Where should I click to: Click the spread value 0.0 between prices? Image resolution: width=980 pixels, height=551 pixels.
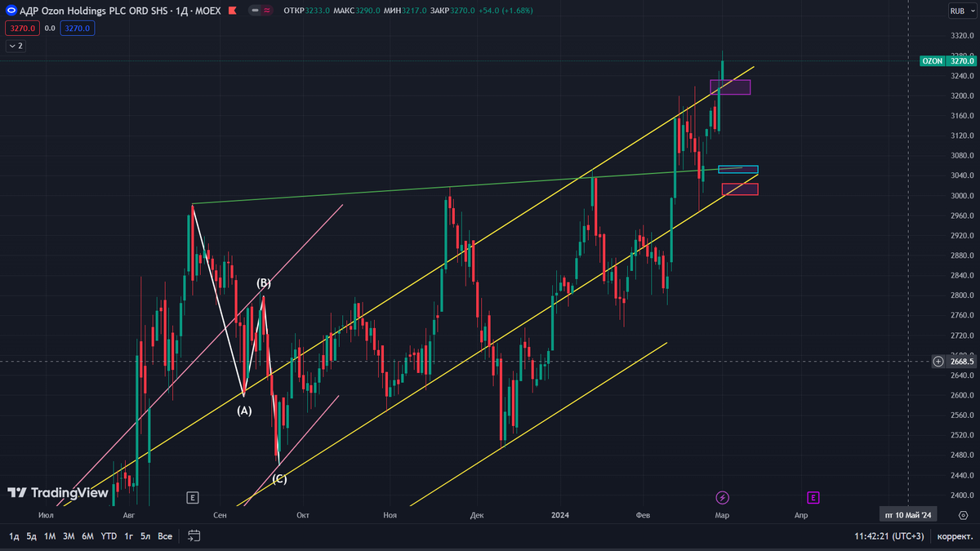tap(50, 28)
